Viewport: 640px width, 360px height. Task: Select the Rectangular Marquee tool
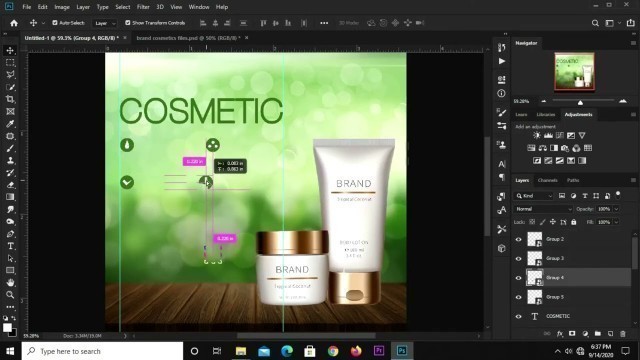[10, 62]
